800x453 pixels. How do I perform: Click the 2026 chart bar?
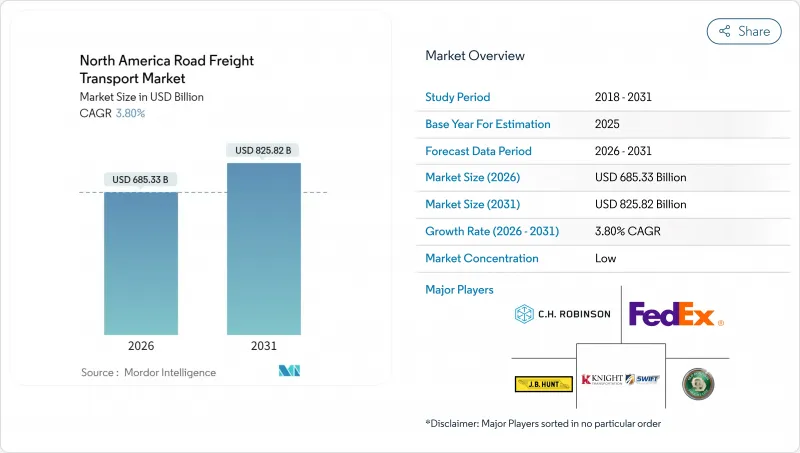[141, 263]
